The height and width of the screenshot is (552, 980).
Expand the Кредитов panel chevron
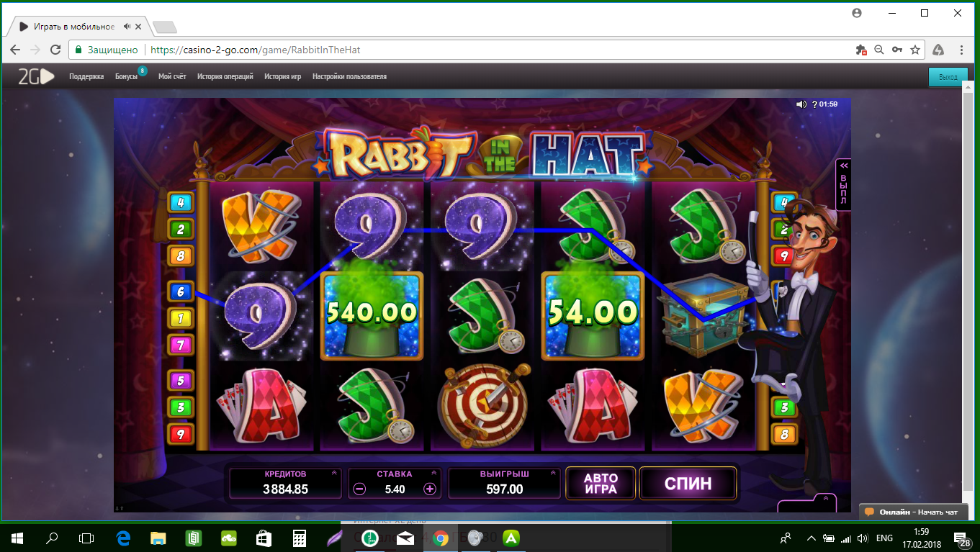point(333,474)
